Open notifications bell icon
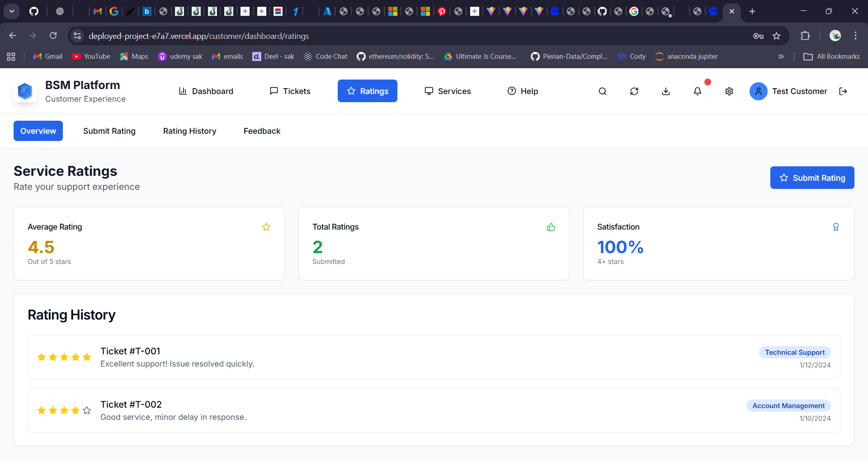This screenshot has height=461, width=868. [698, 91]
